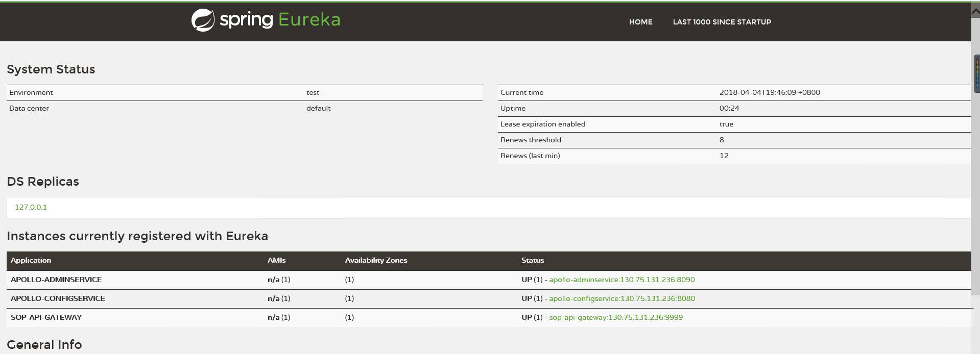Click the Environment value 'test'
This screenshot has height=354, width=980.
pyautogui.click(x=313, y=92)
